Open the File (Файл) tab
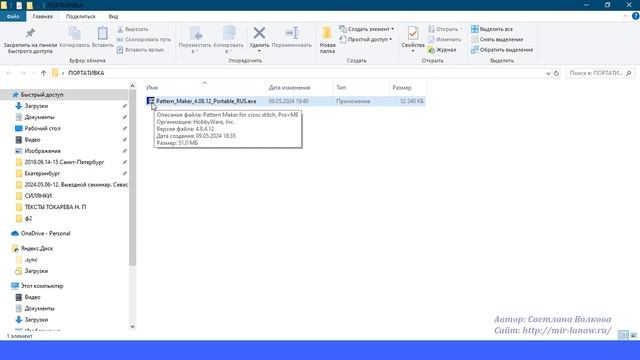Screen dimensions: 640x360 (x=13, y=16)
